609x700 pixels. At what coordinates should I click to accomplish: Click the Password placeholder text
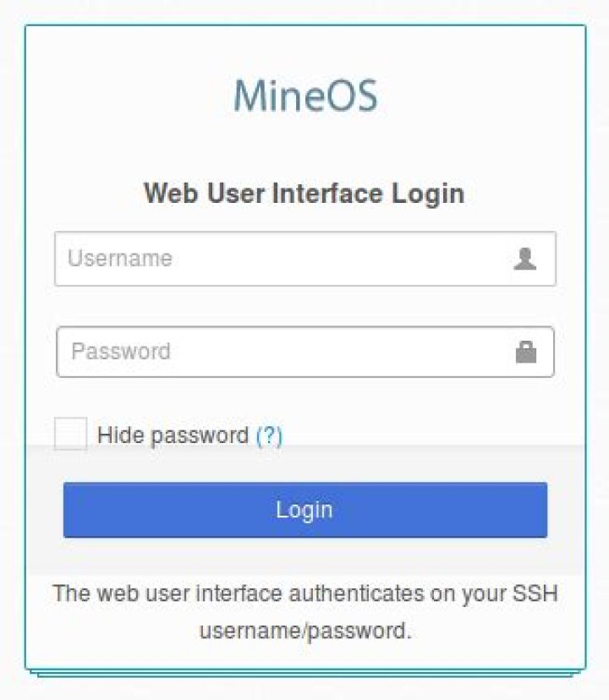point(121,352)
